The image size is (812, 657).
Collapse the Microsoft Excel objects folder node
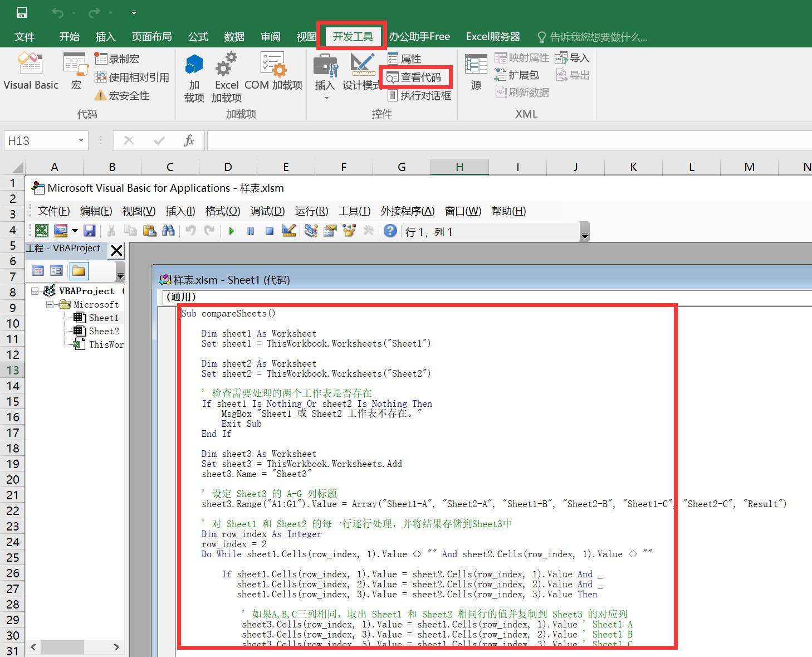[50, 304]
